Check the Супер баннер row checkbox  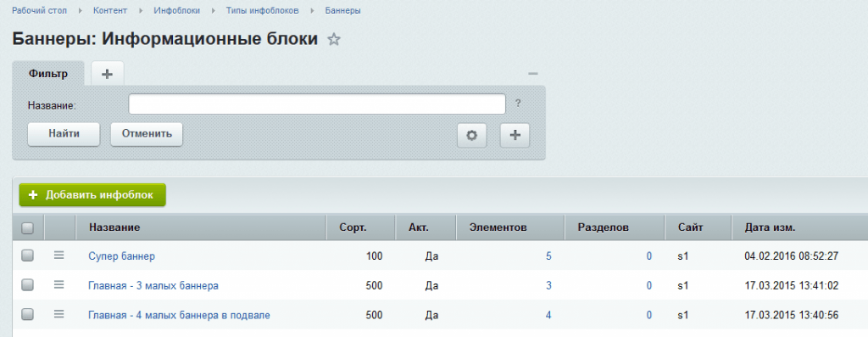coord(27,255)
